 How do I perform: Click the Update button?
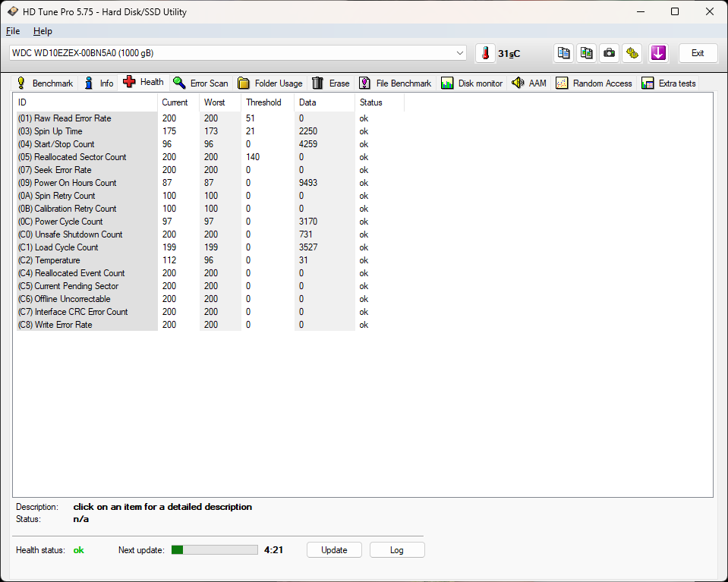pyautogui.click(x=334, y=550)
